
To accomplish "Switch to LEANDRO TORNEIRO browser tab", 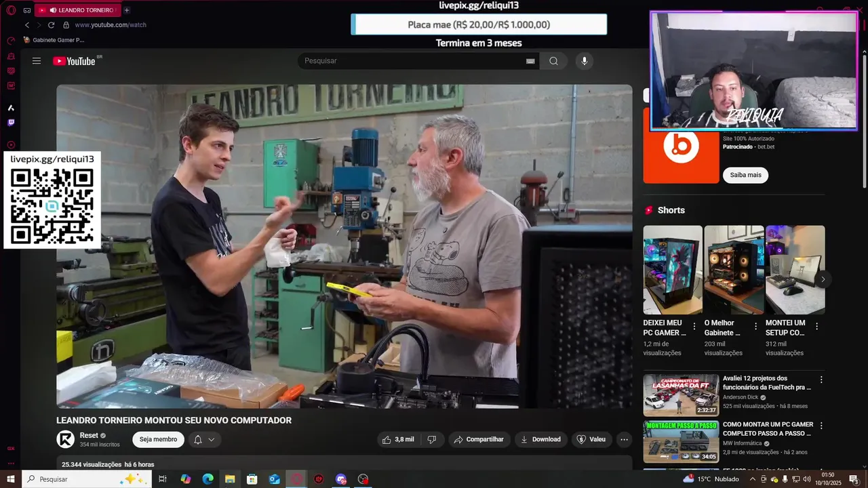I will [x=77, y=10].
